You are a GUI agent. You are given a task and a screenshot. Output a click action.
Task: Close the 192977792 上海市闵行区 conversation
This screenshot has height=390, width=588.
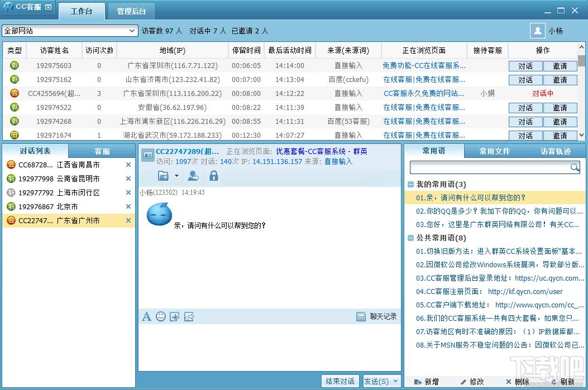128,192
